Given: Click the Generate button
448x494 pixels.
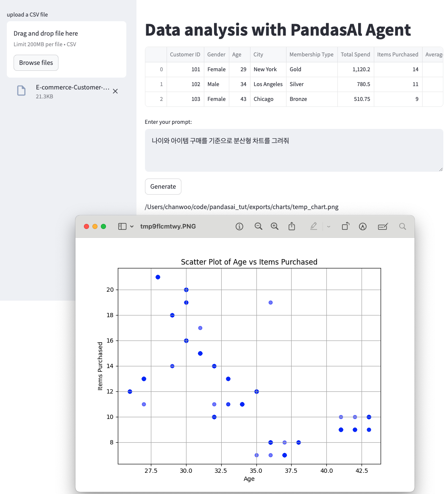Looking at the screenshot, I should pos(163,187).
